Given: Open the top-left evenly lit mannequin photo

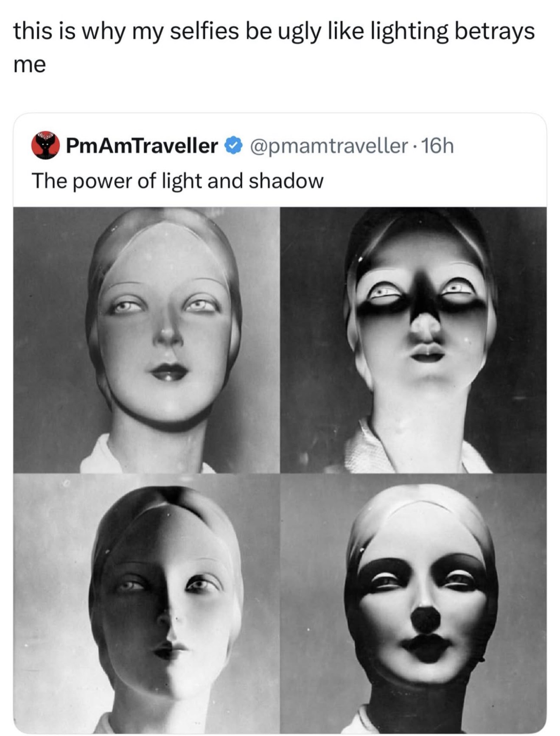Looking at the screenshot, I should point(146,340).
